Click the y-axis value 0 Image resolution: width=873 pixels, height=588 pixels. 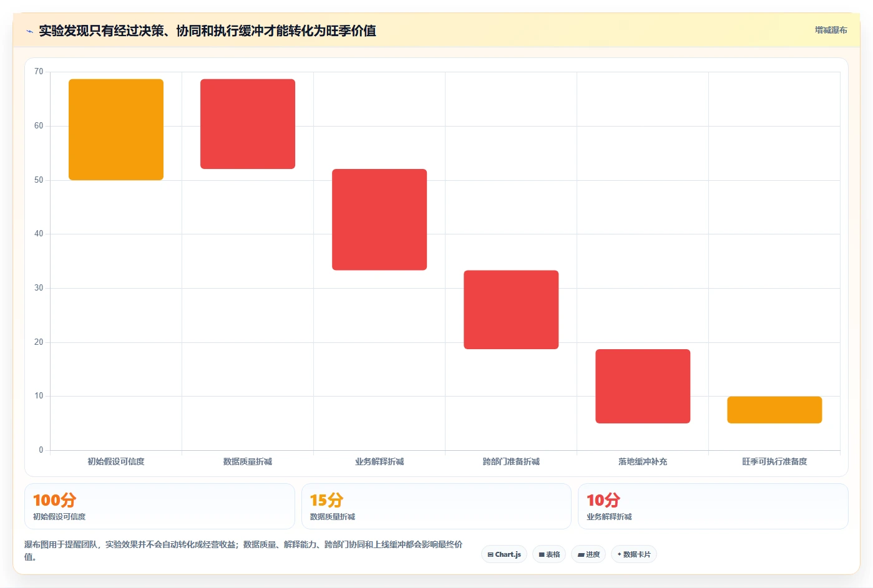coord(41,450)
